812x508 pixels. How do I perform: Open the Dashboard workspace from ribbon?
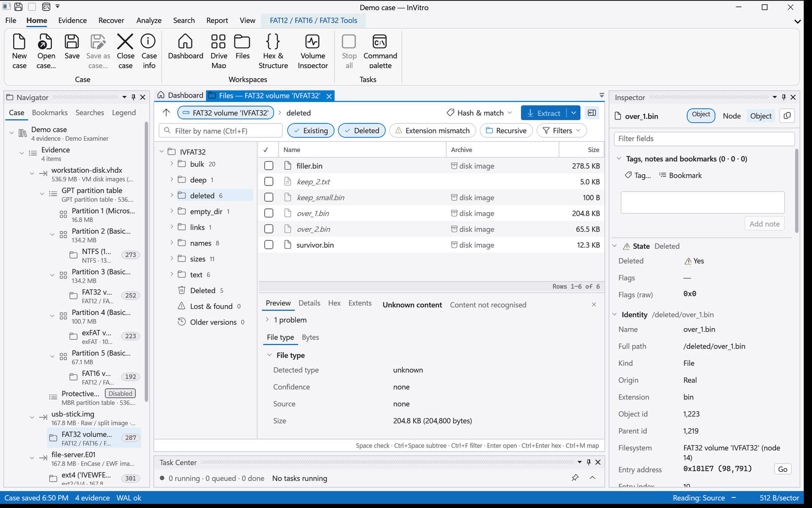pos(186,47)
